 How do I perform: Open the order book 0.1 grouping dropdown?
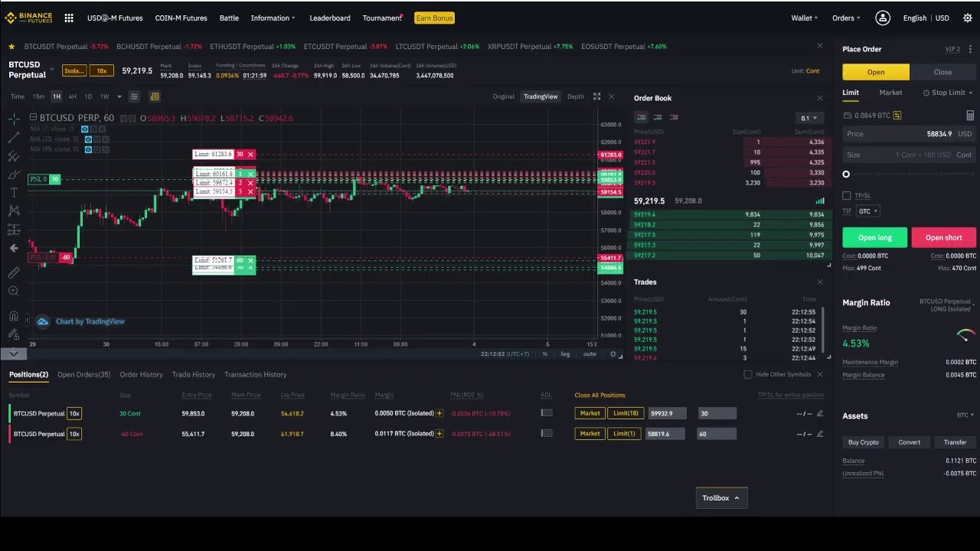[808, 118]
